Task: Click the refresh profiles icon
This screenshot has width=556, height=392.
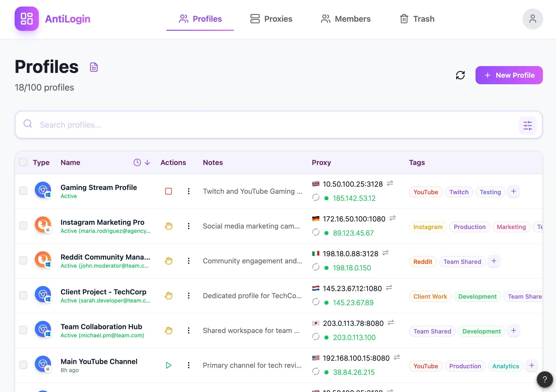Action: point(460,75)
